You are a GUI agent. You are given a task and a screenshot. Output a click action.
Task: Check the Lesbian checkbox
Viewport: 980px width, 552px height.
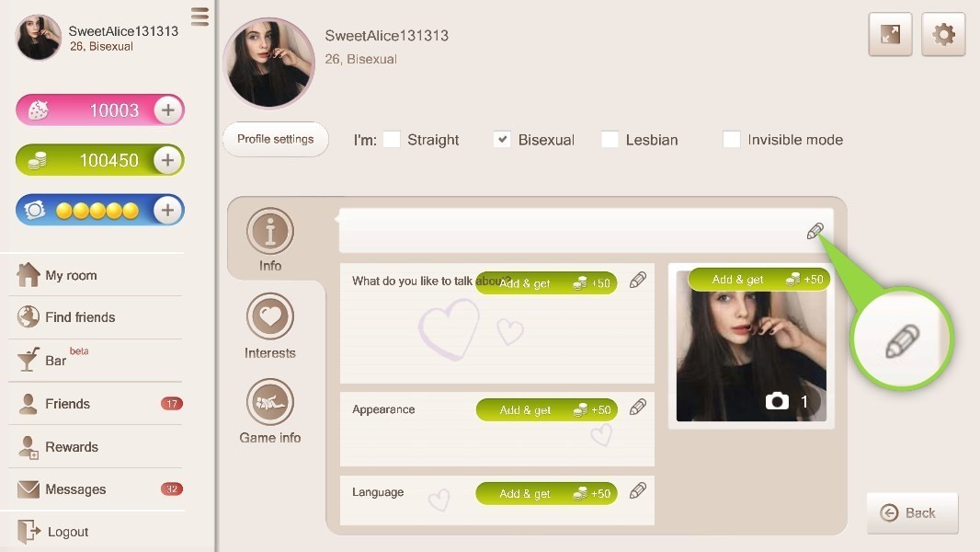[610, 140]
